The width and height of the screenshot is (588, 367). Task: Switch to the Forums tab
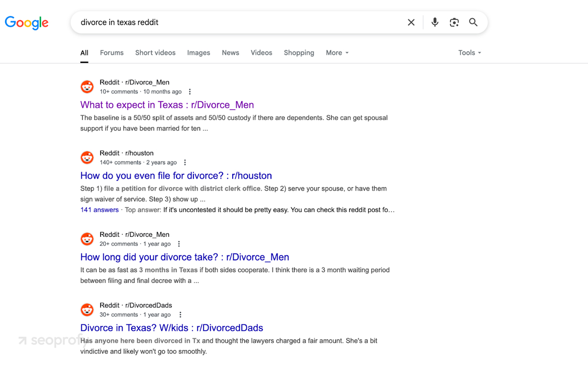(x=112, y=53)
